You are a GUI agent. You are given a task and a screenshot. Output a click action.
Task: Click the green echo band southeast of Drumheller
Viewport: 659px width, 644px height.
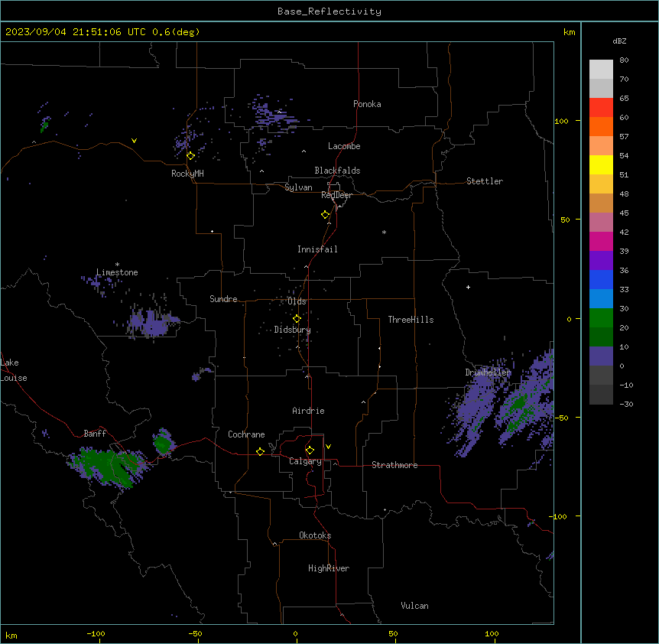click(519, 405)
